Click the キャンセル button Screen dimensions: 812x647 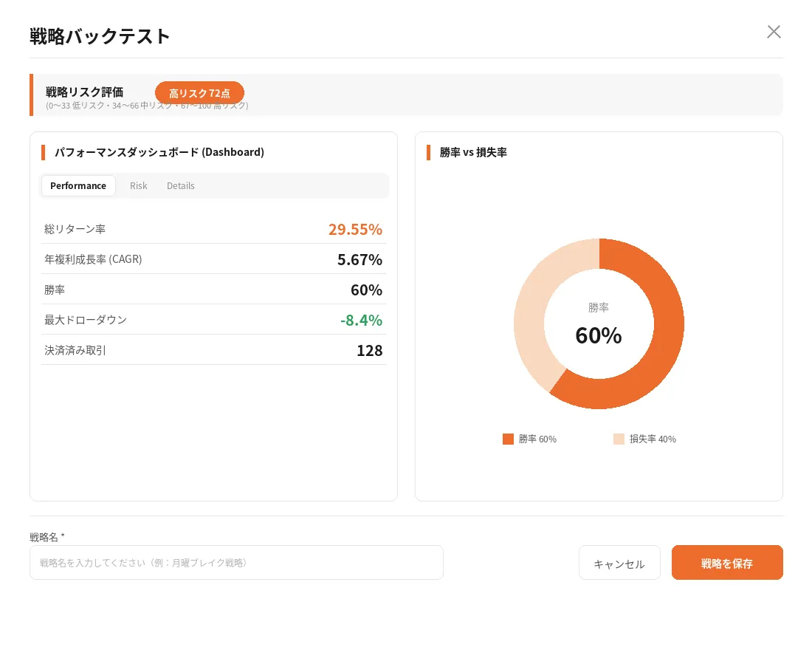(619, 563)
